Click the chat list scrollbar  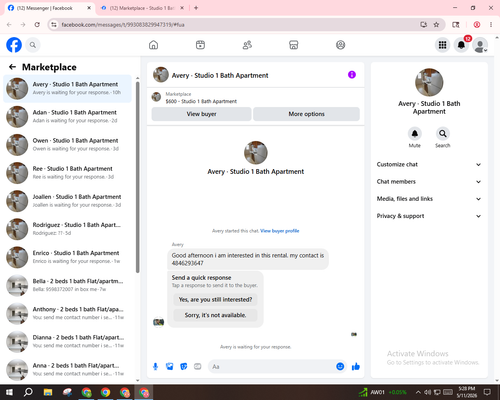(x=137, y=177)
